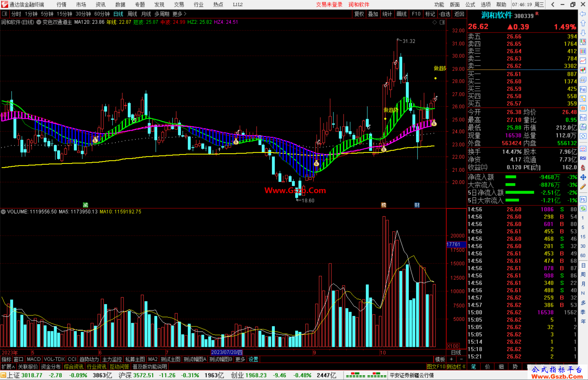Click the plus zoom-in button beside 模板
The height and width of the screenshot is (380, 588).
click(451, 359)
